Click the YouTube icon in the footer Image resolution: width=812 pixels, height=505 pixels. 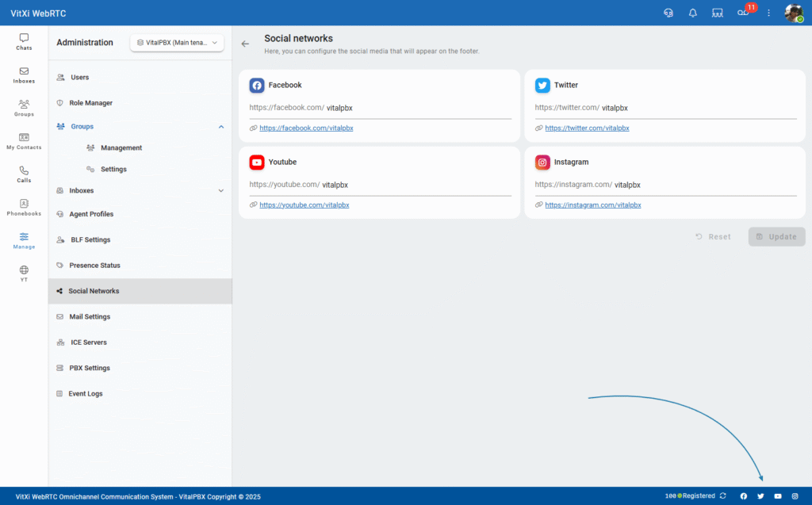[778, 496]
